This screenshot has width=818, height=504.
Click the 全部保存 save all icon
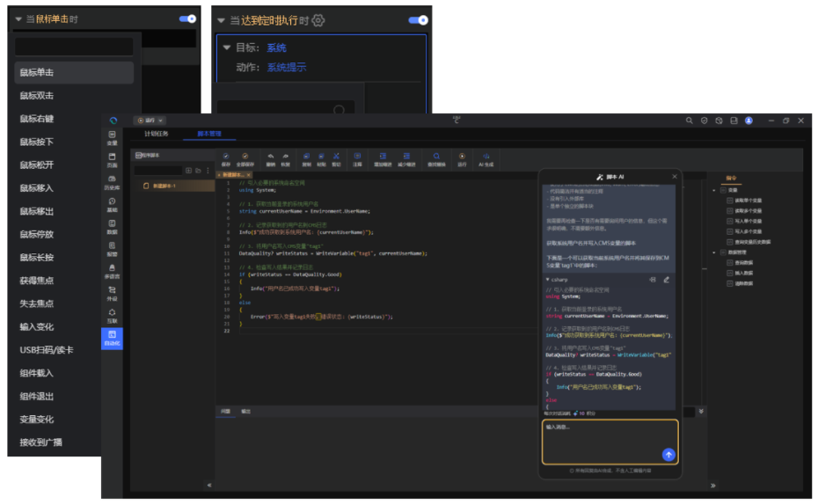[x=245, y=156]
